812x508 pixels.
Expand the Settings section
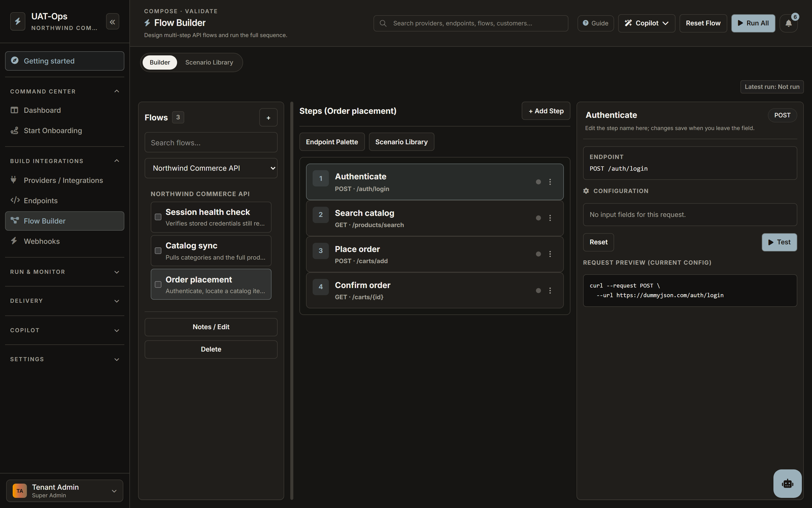[65, 359]
